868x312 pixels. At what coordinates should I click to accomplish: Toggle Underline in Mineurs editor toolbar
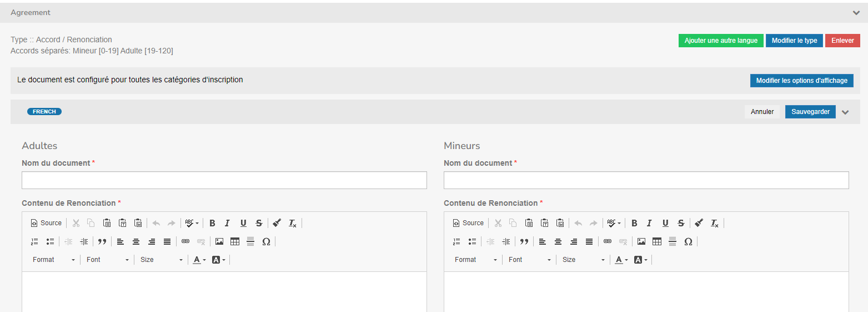tap(665, 223)
